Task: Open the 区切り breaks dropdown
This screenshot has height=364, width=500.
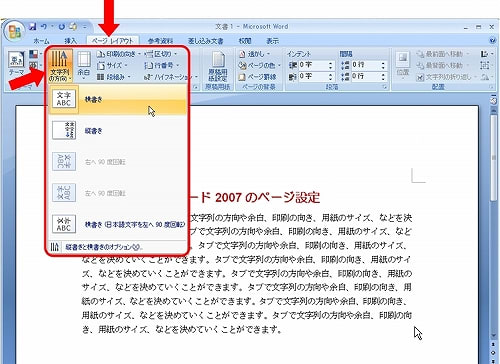Action: click(161, 54)
